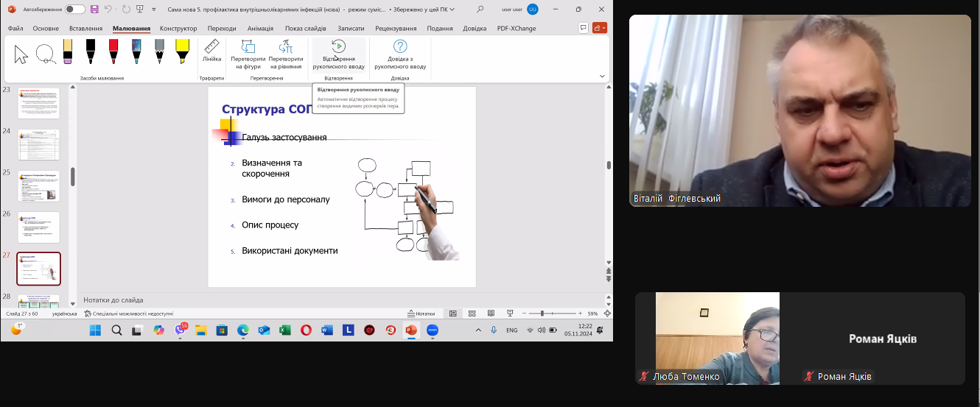
Task: Toggle the Автозбереження switch
Action: pyautogui.click(x=75, y=9)
